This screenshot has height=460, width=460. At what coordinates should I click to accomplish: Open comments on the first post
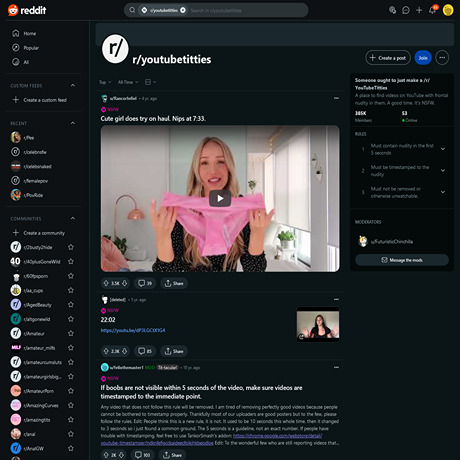145,283
